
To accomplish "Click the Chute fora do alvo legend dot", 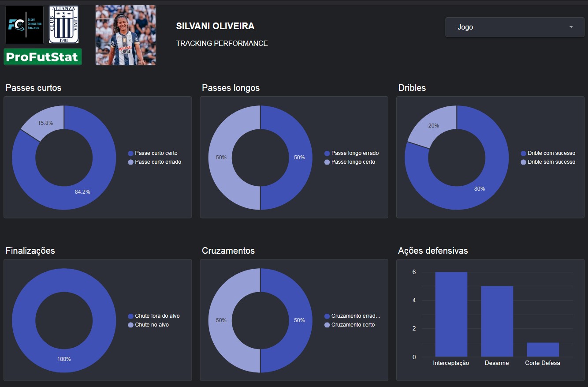I will point(130,316).
